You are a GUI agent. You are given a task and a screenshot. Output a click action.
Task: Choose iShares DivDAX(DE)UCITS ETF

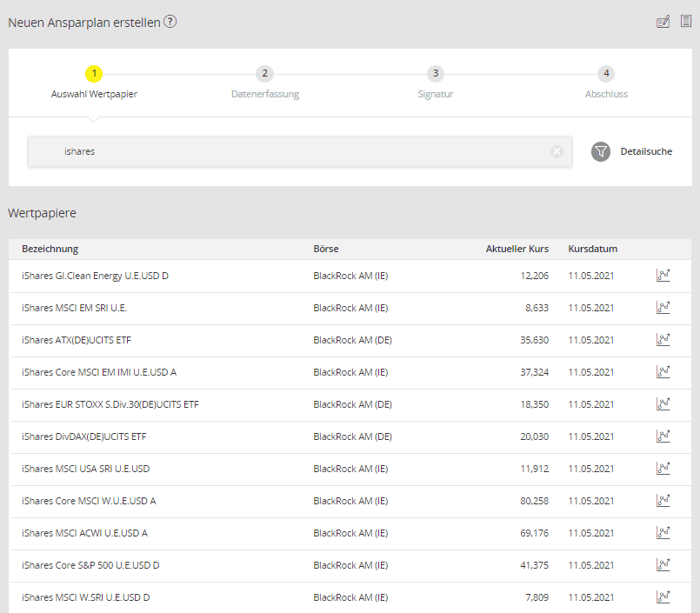83,436
